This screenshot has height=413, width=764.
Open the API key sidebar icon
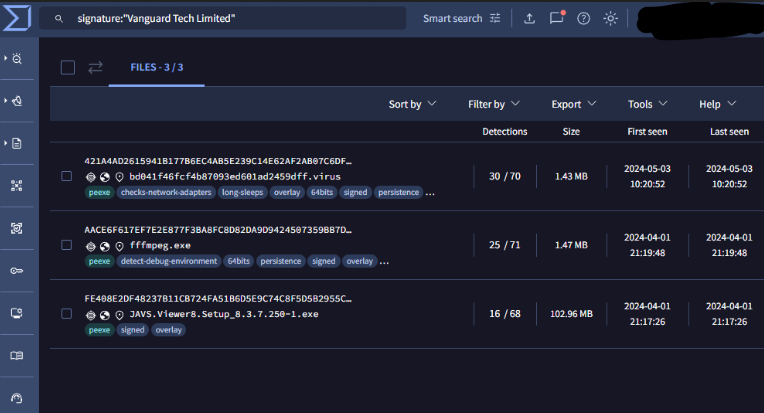point(17,270)
